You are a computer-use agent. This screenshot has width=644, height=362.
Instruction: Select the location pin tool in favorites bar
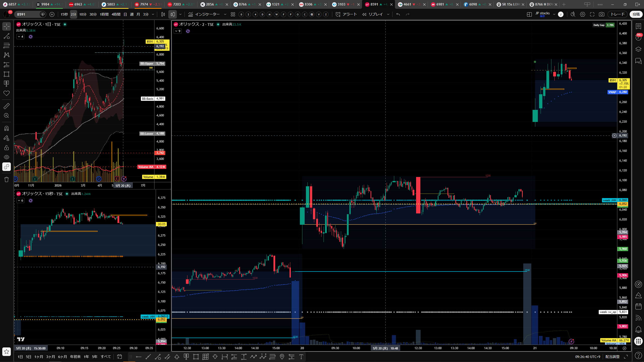[x=282, y=357]
